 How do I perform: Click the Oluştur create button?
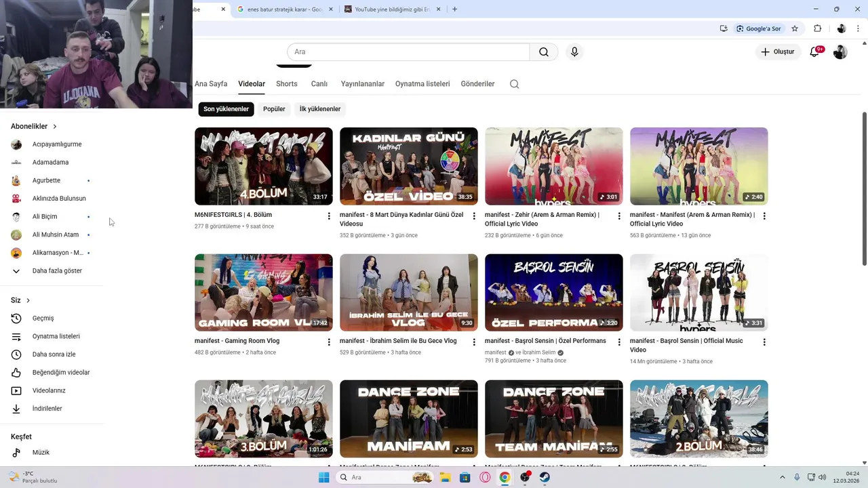(x=777, y=52)
